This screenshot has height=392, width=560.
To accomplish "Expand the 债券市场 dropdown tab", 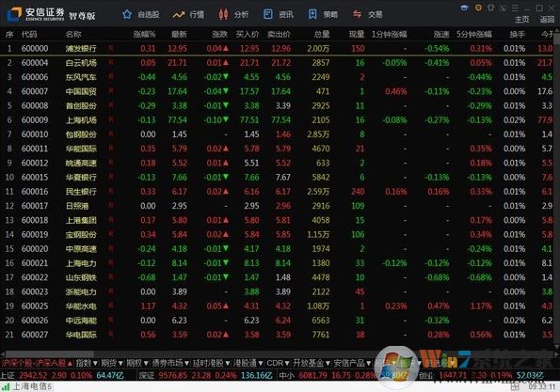I will [x=170, y=363].
